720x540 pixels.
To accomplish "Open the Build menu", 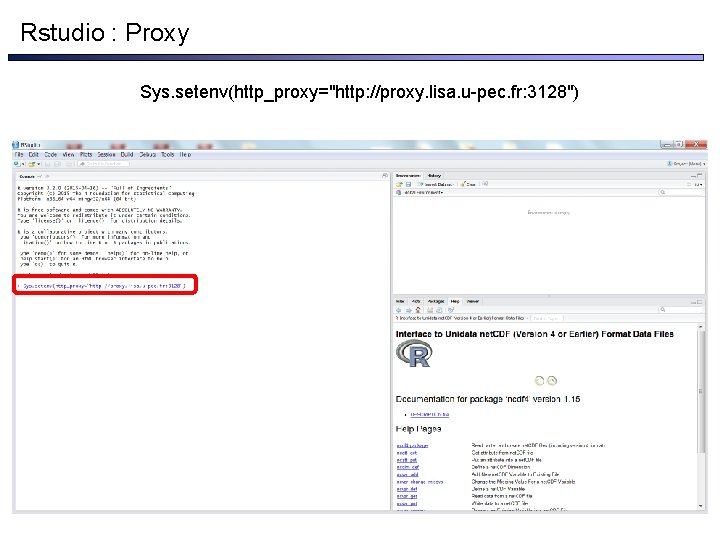I will pyautogui.click(x=127, y=155).
